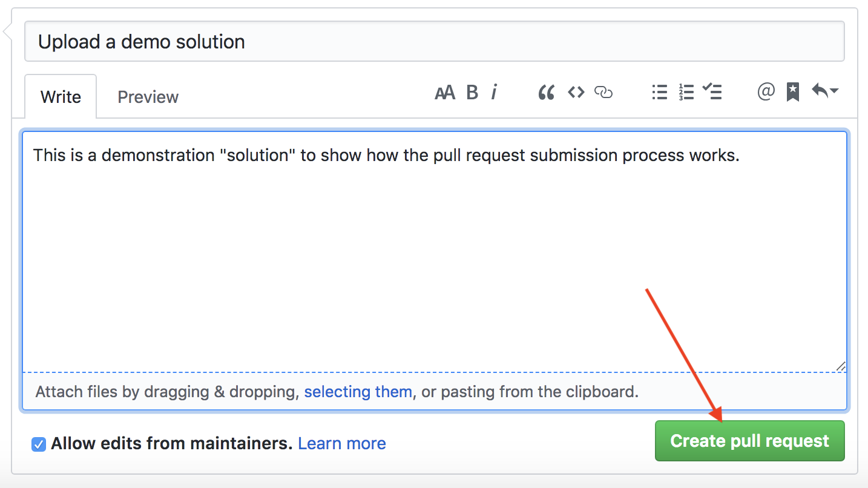
Task: Reference an issue with bookmark icon
Action: pyautogui.click(x=793, y=93)
